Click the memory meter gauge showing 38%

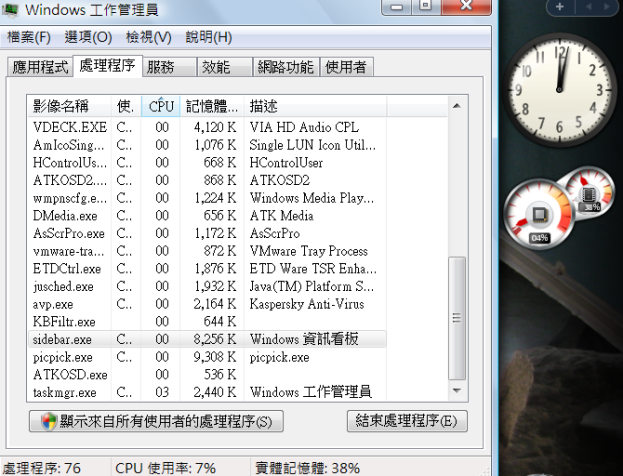tap(590, 192)
